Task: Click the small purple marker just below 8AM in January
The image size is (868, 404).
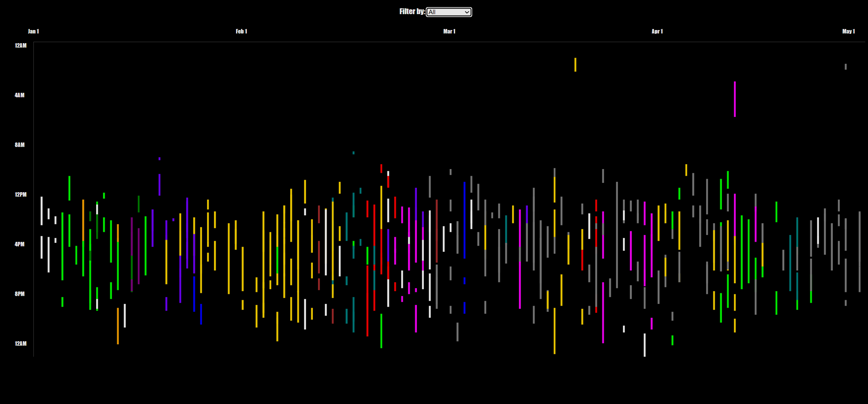Action: pyautogui.click(x=159, y=159)
